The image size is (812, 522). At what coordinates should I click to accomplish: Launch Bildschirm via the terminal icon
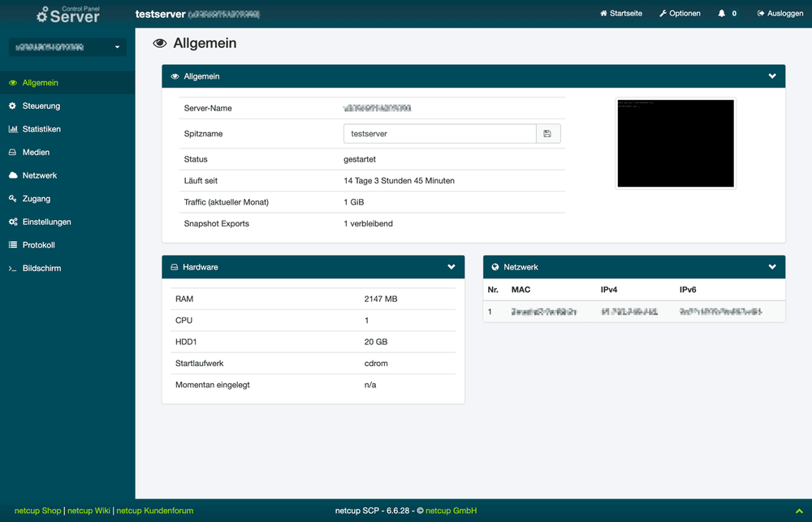[12, 268]
